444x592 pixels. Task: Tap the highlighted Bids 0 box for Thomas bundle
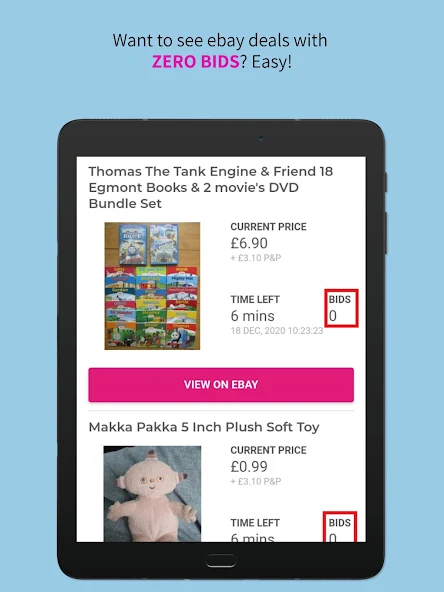point(341,308)
